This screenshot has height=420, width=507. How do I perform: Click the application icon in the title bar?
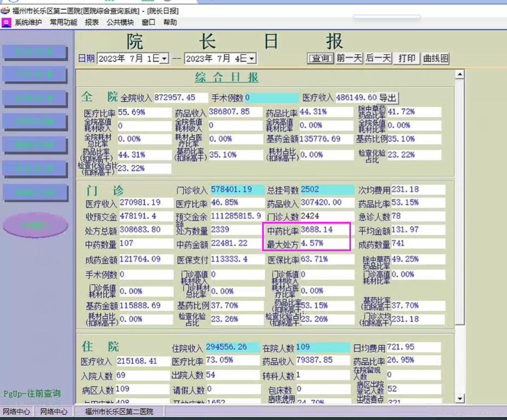coord(5,11)
